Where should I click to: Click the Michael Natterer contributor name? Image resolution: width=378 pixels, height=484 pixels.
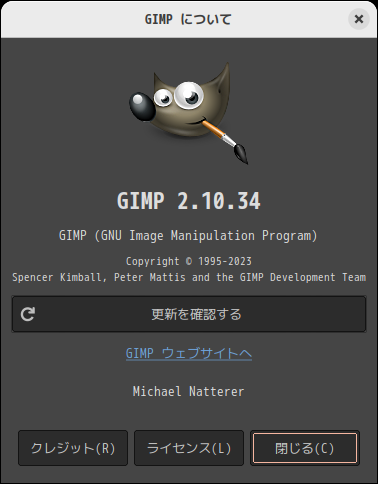coord(188,391)
